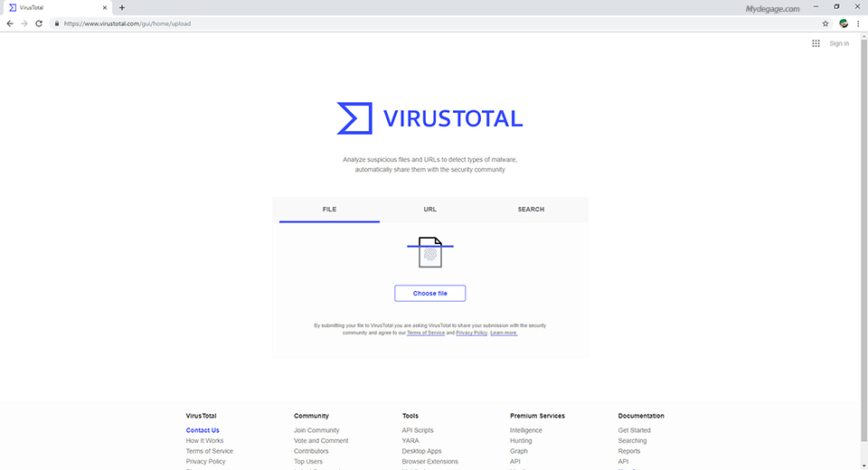Viewport: 868px width, 470px height.
Task: Open a new browser tab
Action: tap(122, 8)
